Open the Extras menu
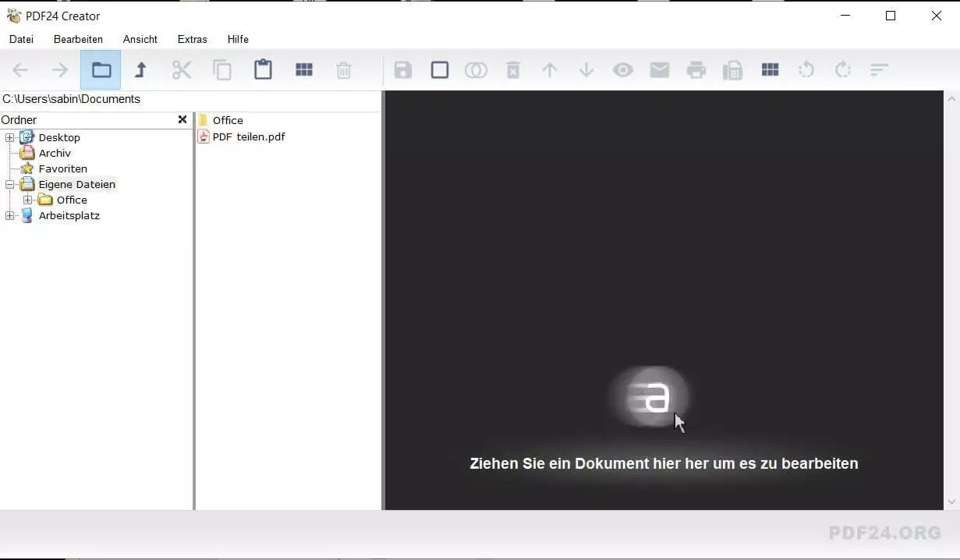The height and width of the screenshot is (560, 960). 192,39
